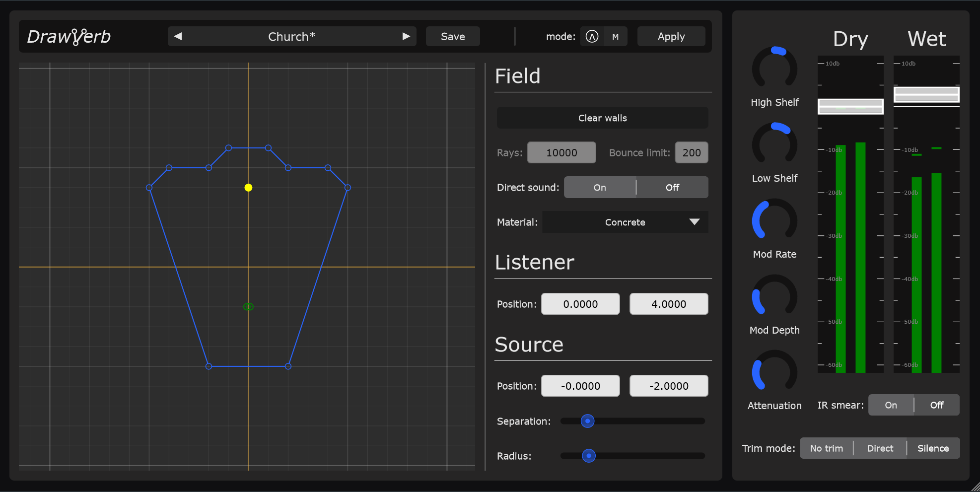Screen dimensions: 980x492
Task: Select Silence trim mode
Action: coord(933,448)
